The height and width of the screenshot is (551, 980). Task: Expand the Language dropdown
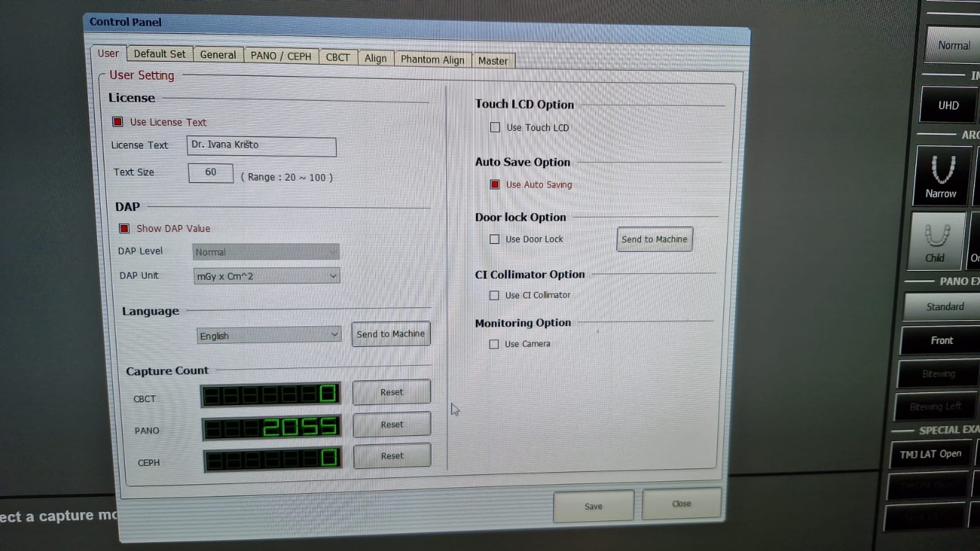(x=269, y=335)
